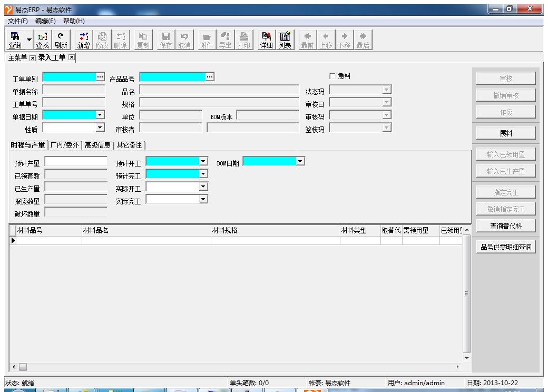
Task: Click the 预计产量 input field
Action: pos(76,162)
